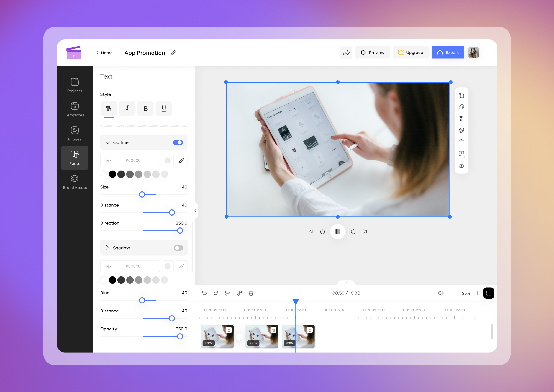
Task: Delete the clip via the trash icon
Action: [x=251, y=293]
